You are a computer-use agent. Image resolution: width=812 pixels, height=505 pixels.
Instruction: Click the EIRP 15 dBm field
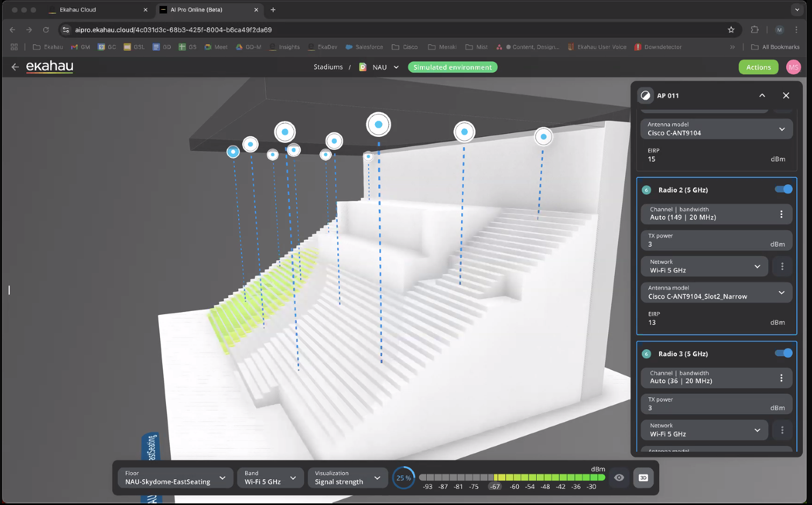(x=716, y=155)
